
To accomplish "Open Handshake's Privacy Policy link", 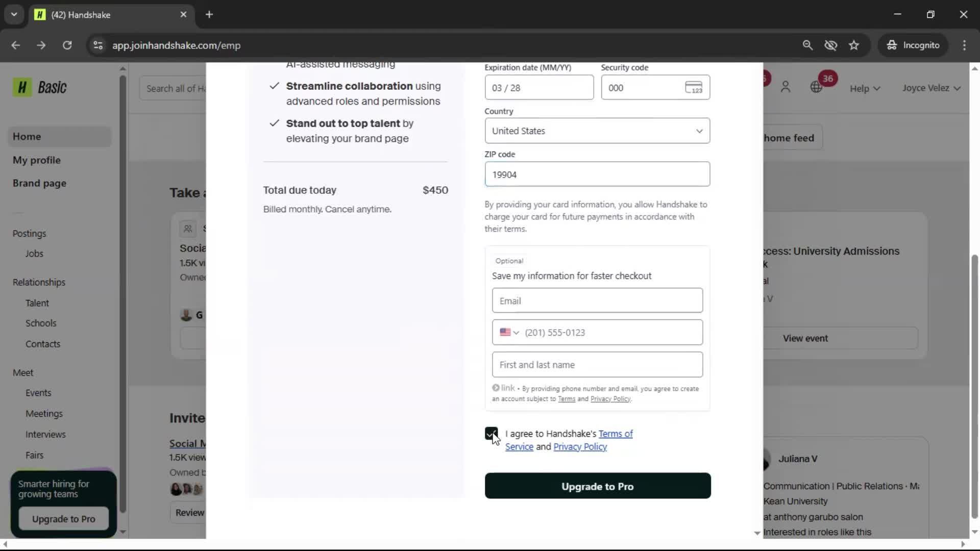I will coord(580,447).
